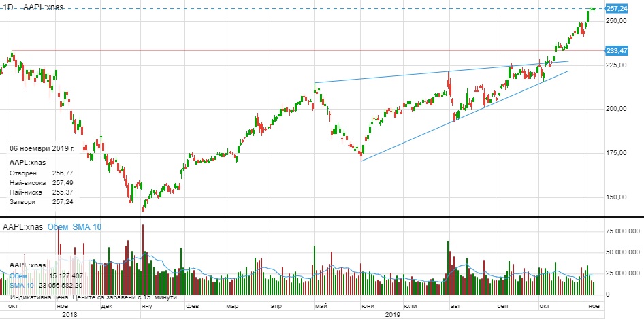Click the апр month label
644x319 pixels.
pos(277,306)
